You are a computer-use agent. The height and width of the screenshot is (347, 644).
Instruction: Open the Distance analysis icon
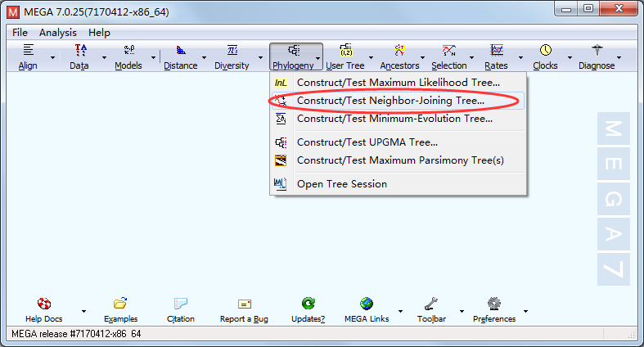(x=181, y=50)
